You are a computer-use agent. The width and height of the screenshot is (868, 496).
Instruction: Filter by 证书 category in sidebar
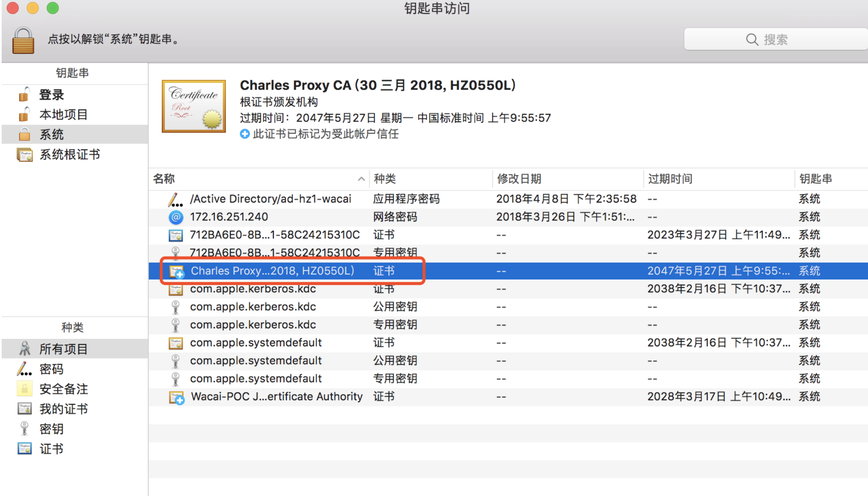tap(51, 449)
